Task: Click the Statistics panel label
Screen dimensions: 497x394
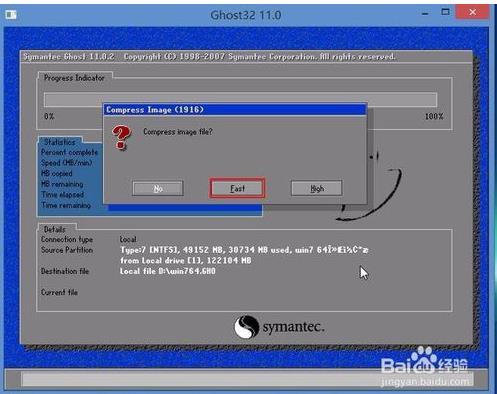Action: (x=60, y=142)
